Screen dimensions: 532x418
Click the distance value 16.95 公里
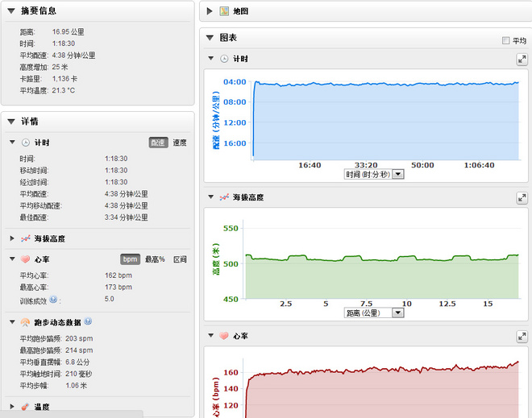tap(69, 32)
